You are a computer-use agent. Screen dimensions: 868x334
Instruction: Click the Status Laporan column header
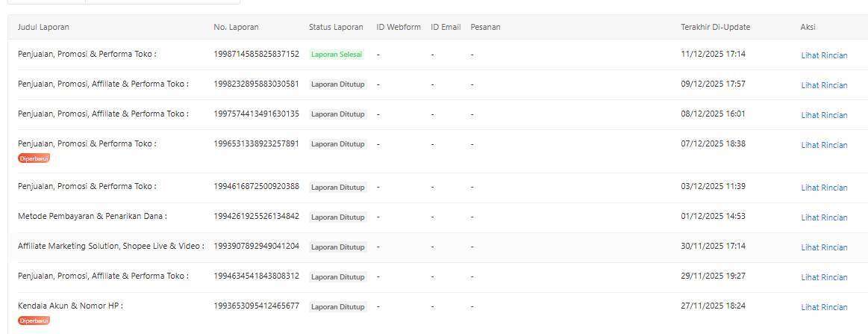pyautogui.click(x=336, y=27)
